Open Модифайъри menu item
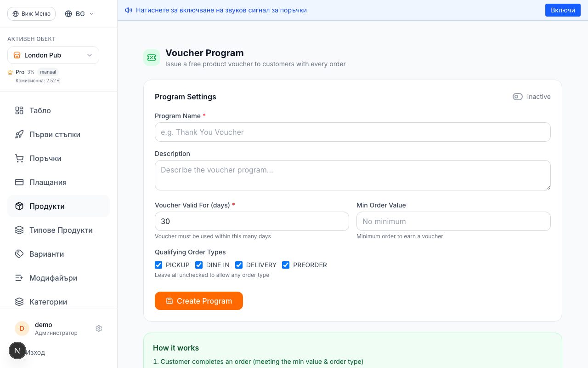Screen dimensions: 588x368 (53, 278)
